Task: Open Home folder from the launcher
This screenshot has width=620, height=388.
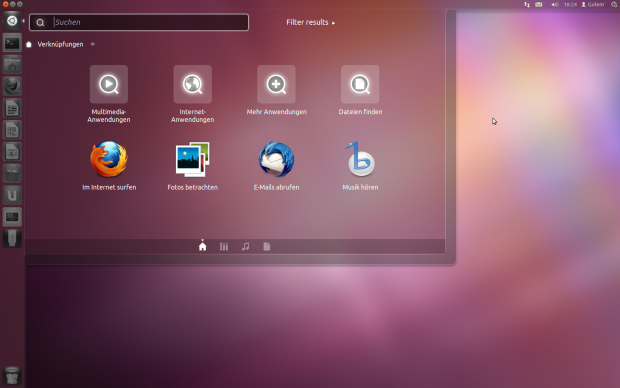Action: click(12, 64)
